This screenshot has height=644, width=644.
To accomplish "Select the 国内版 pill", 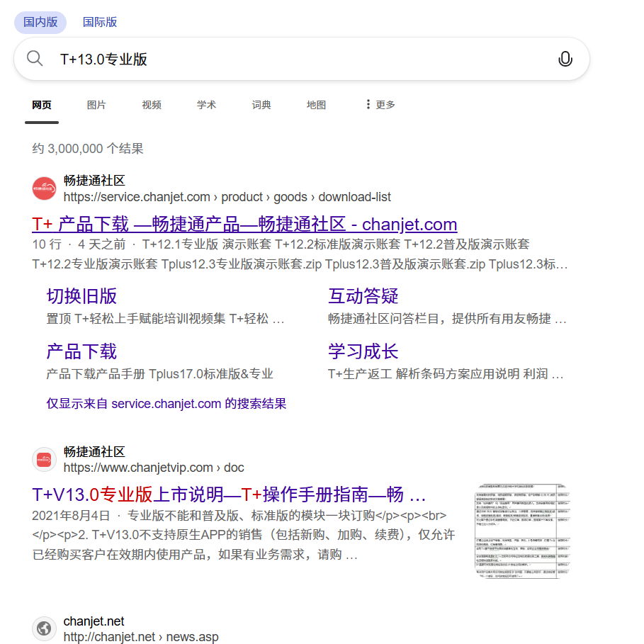I will tap(40, 22).
